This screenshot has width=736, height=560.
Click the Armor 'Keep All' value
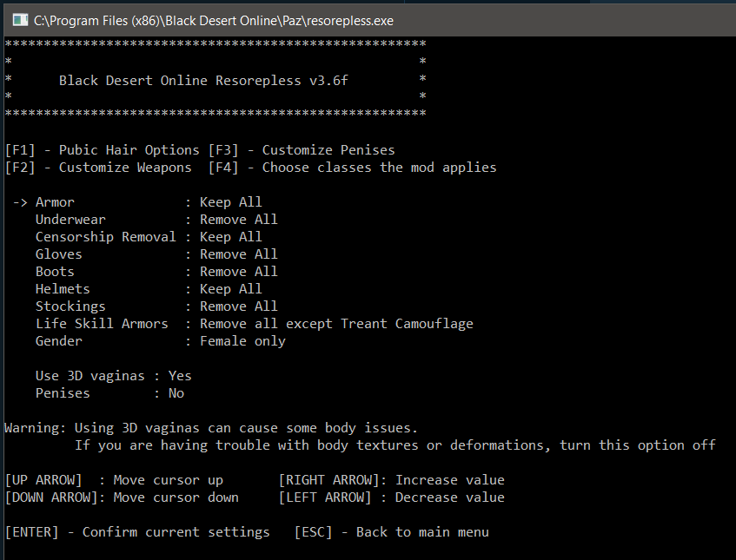pos(230,202)
